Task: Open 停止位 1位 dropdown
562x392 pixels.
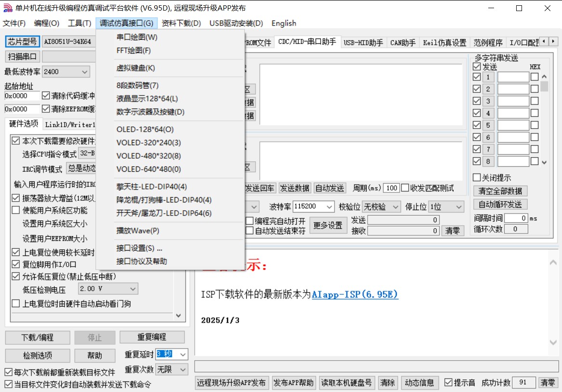Action: tap(446, 206)
